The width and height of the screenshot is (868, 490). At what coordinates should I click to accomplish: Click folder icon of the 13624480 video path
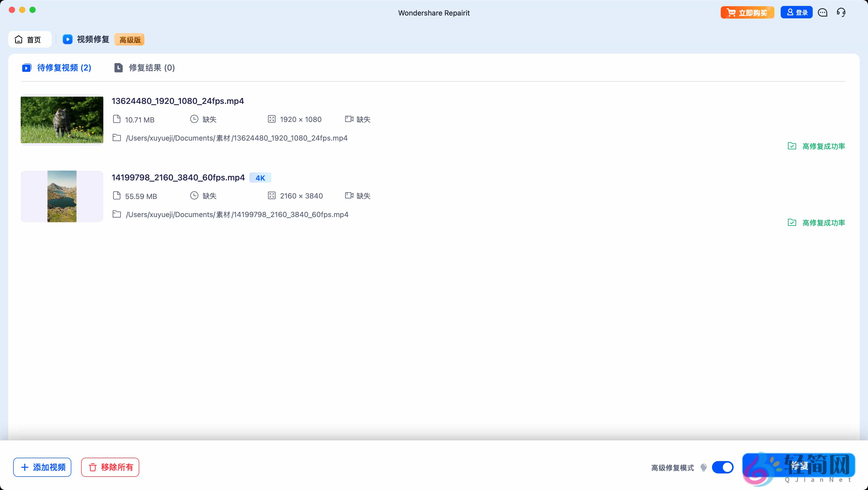(117, 138)
